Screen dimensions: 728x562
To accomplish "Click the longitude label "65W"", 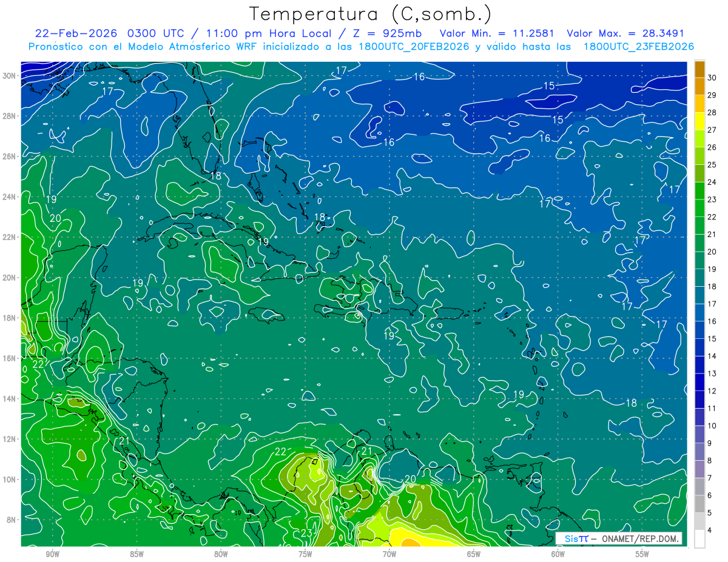I will [474, 554].
